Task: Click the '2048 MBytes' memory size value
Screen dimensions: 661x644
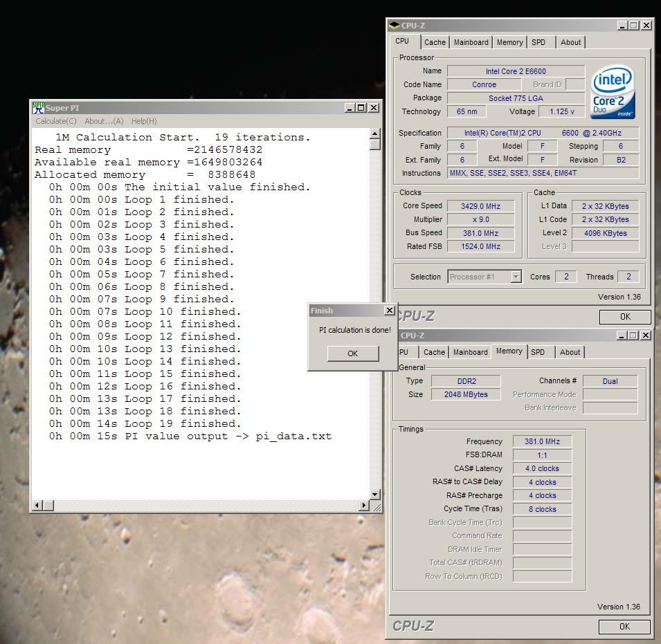Action: tap(467, 394)
